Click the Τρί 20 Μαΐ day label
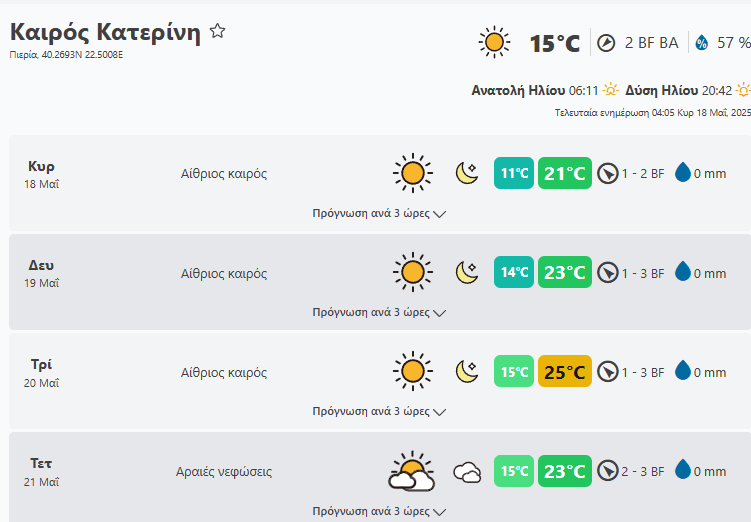751x522 pixels. tap(42, 372)
